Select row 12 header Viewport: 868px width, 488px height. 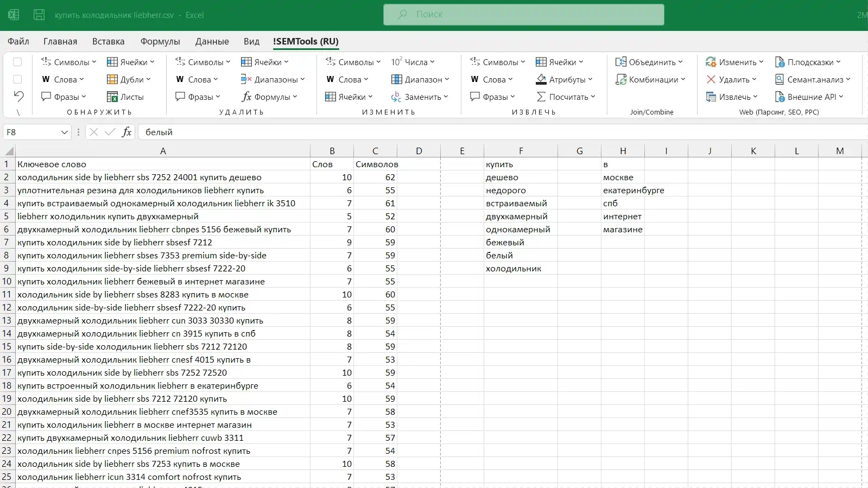(x=7, y=307)
